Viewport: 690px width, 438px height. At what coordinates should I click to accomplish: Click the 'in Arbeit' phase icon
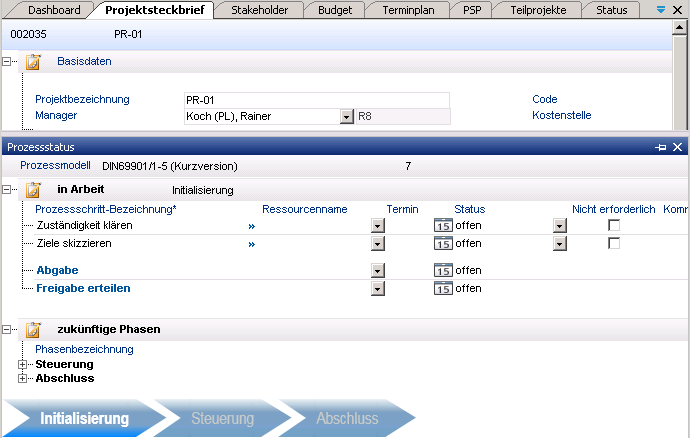(x=32, y=190)
